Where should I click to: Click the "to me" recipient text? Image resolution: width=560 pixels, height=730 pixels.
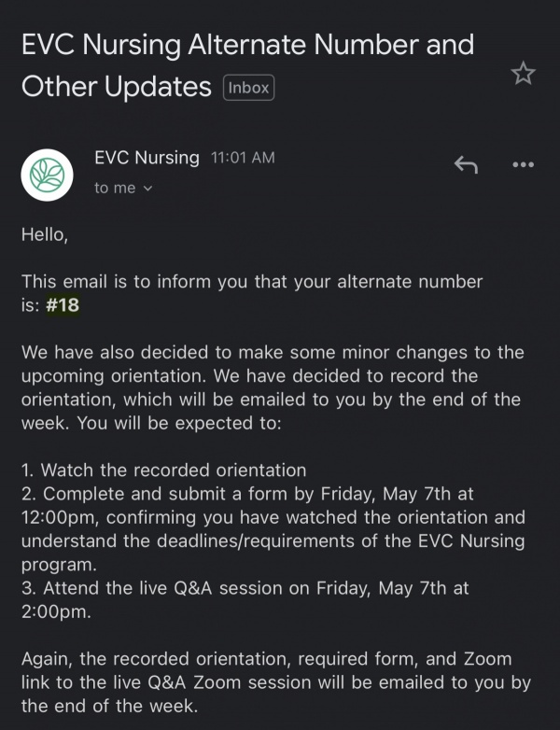115,188
